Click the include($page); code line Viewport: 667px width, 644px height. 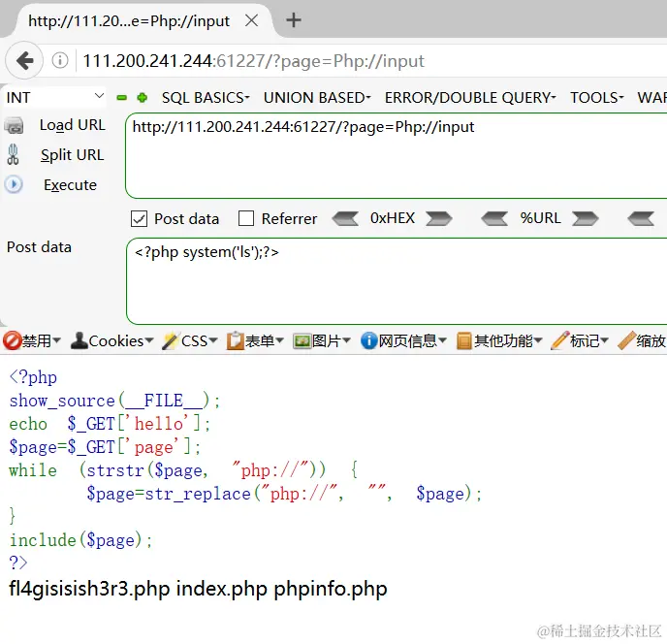pos(80,540)
